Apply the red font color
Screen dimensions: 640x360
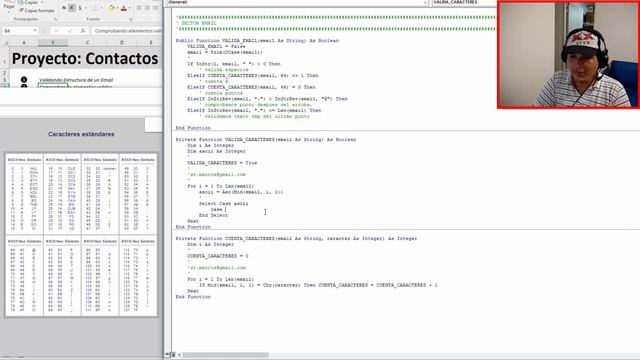click(124, 8)
